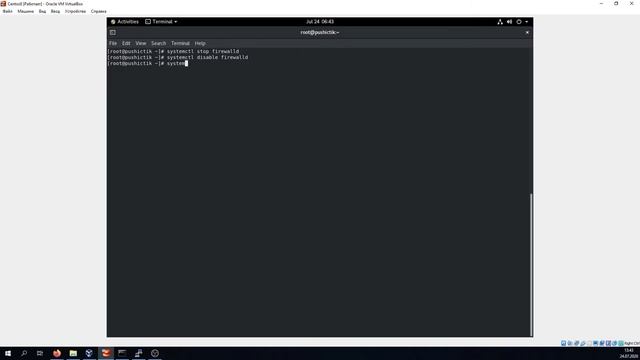Open VirtualBox Устройства menu
This screenshot has width=640, height=360.
pyautogui.click(x=75, y=11)
